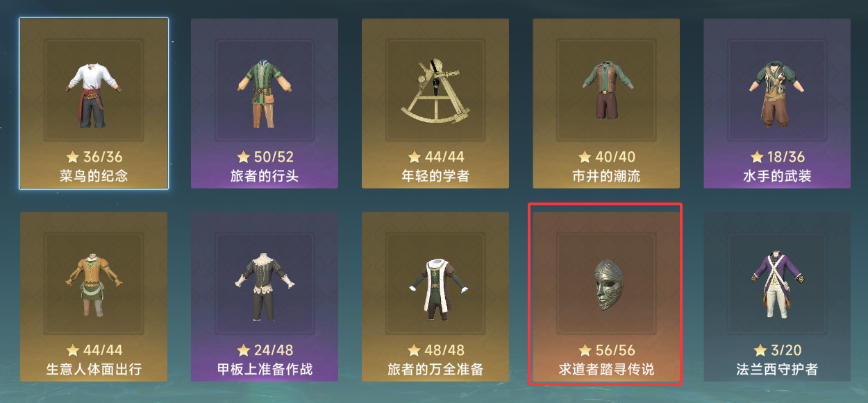The height and width of the screenshot is (403, 868).
Task: Select the 菜鸟的纪念 outfit card
Action: (94, 103)
